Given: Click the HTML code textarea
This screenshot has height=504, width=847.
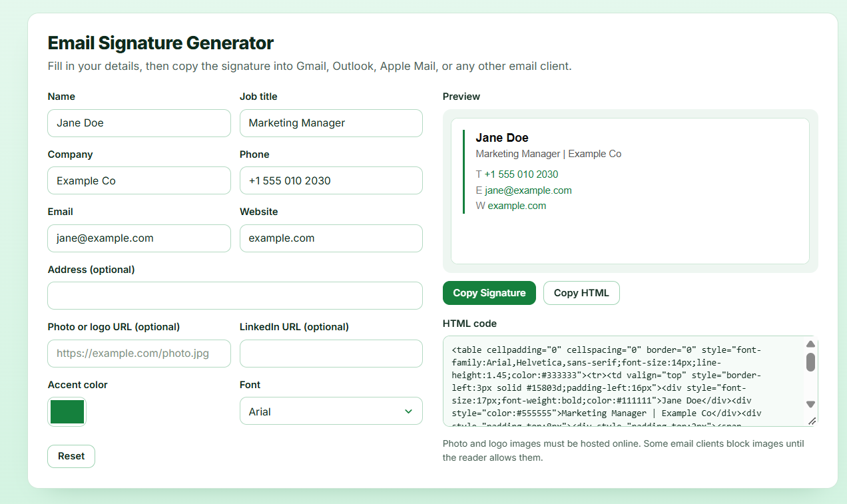Looking at the screenshot, I should click(x=630, y=381).
